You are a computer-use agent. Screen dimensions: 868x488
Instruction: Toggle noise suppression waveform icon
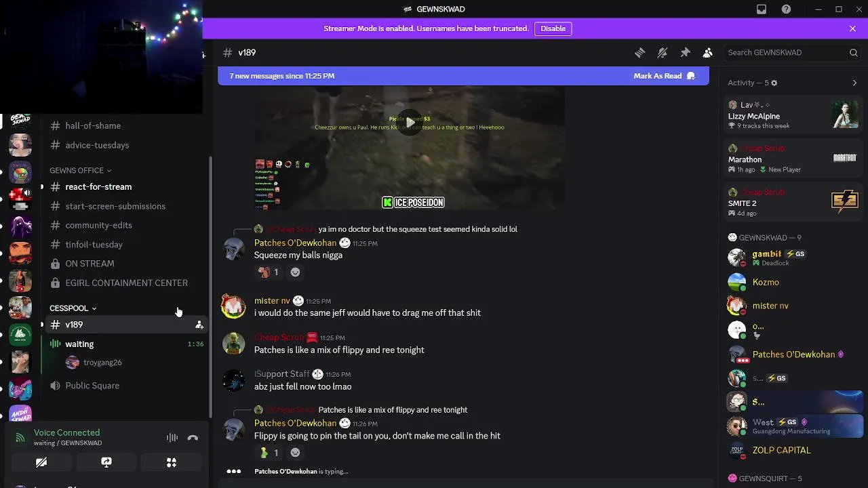[172, 438]
